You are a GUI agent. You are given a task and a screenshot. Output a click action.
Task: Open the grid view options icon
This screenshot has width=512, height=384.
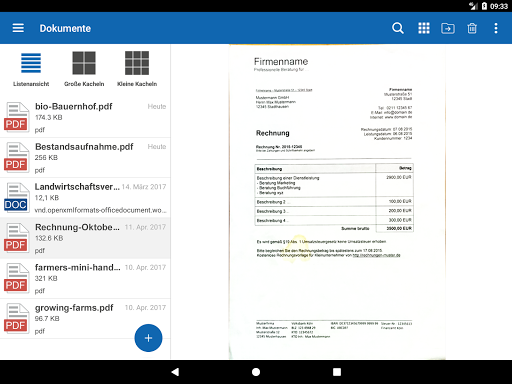tap(424, 28)
